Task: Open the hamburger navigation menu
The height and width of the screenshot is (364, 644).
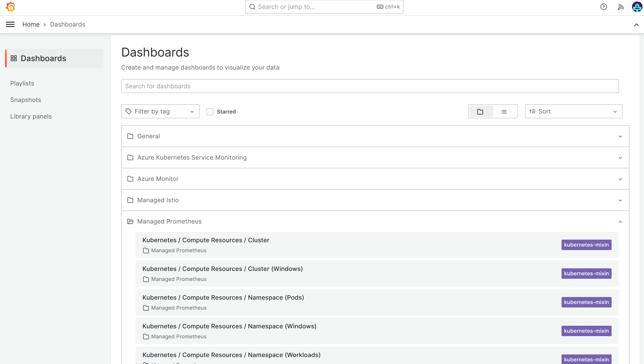Action: (x=10, y=24)
